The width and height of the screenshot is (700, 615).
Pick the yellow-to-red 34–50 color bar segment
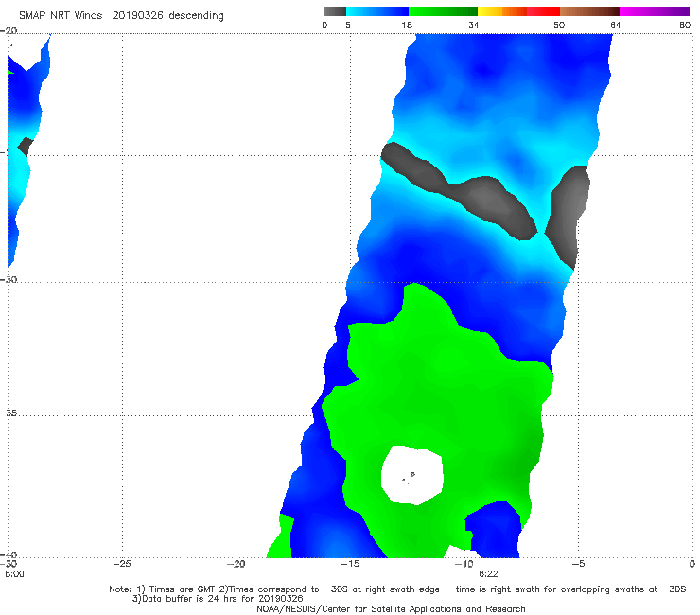click(x=518, y=11)
